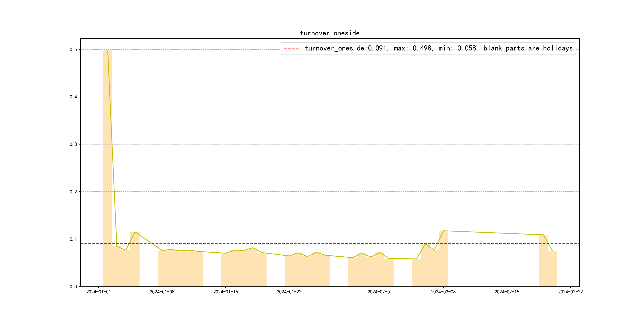Select the 2024-01-22 x-axis date label
This screenshot has height=322, width=644.
point(289,292)
